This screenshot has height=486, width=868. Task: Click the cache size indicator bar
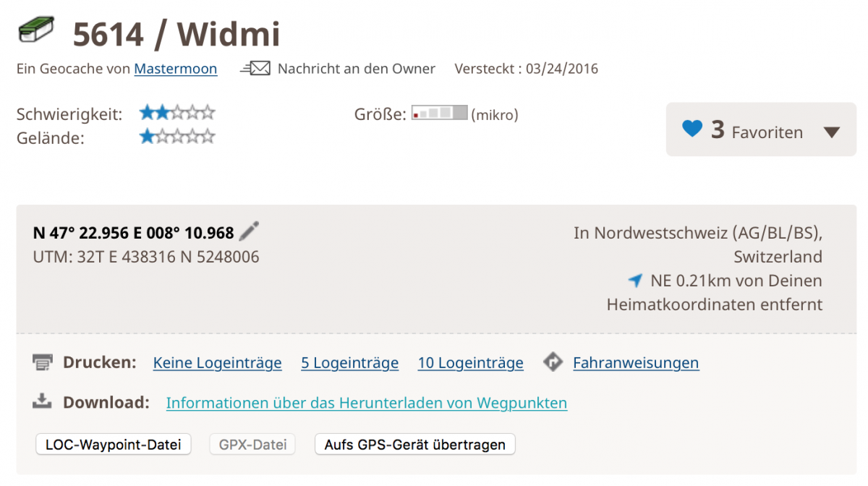(x=440, y=113)
